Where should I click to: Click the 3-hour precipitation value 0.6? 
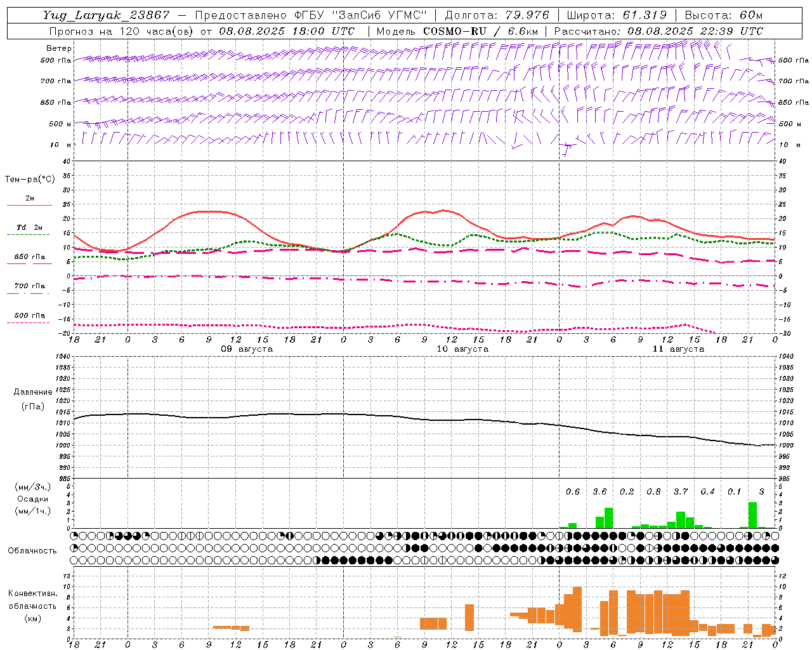[x=573, y=492]
